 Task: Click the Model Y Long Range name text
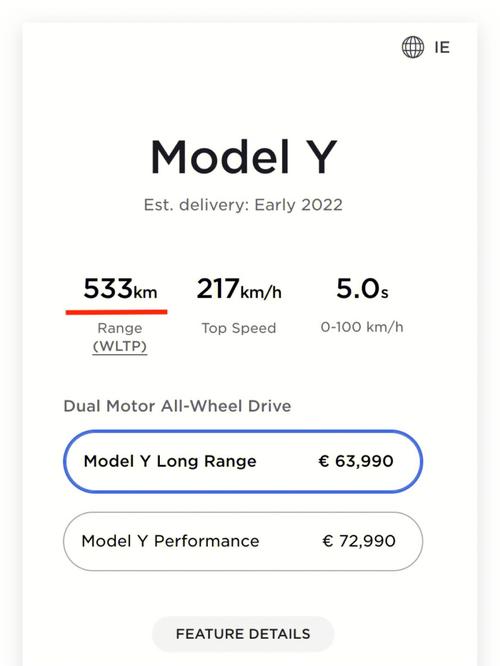coord(170,461)
